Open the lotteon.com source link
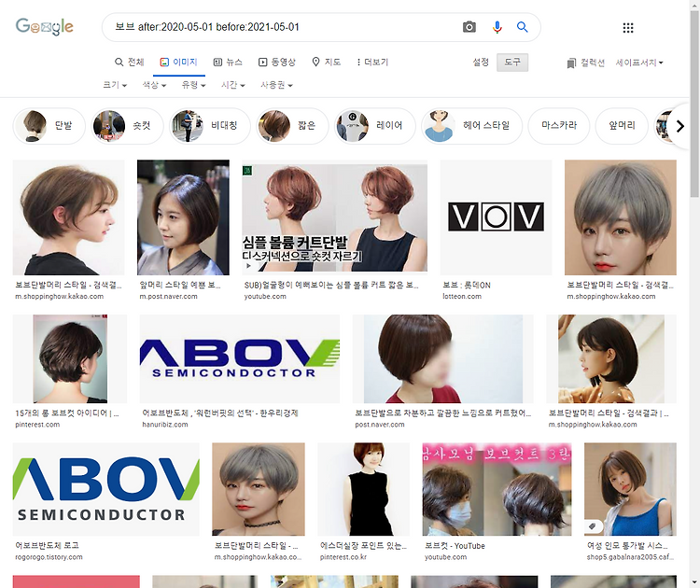This screenshot has width=700, height=588. click(x=462, y=296)
